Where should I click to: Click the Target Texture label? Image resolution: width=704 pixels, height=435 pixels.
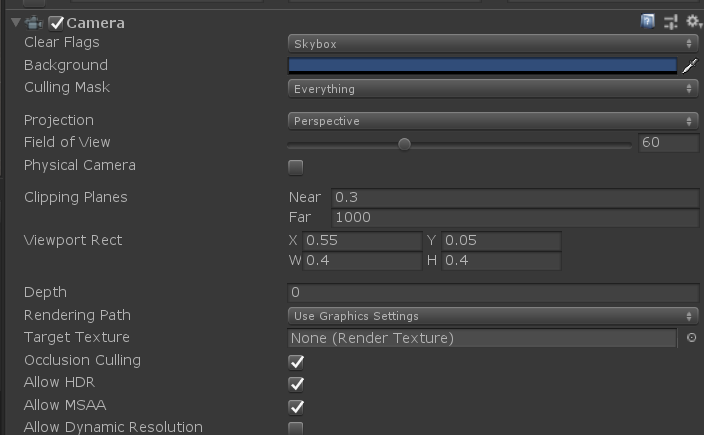click(x=77, y=337)
